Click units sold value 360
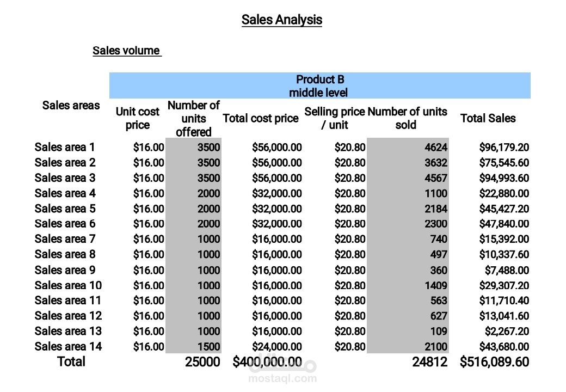 click(439, 270)
